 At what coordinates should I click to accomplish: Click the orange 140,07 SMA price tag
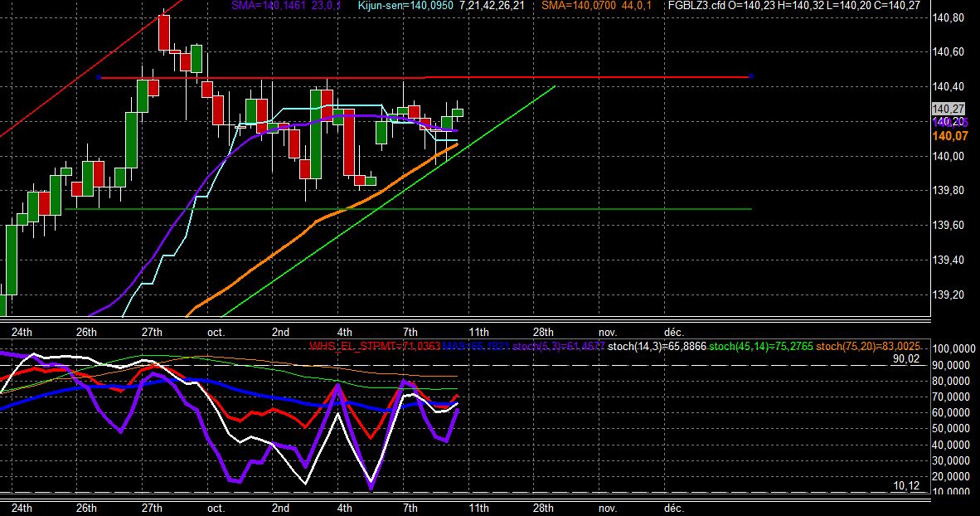click(949, 136)
